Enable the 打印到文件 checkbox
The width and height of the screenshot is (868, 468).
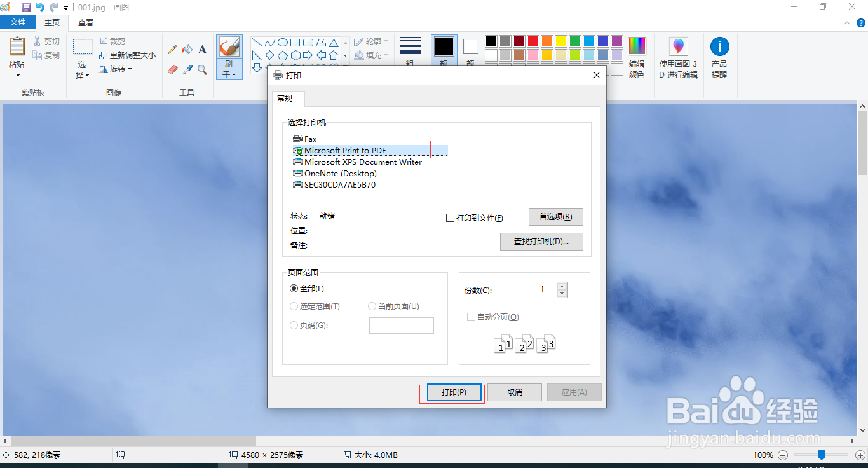click(450, 217)
